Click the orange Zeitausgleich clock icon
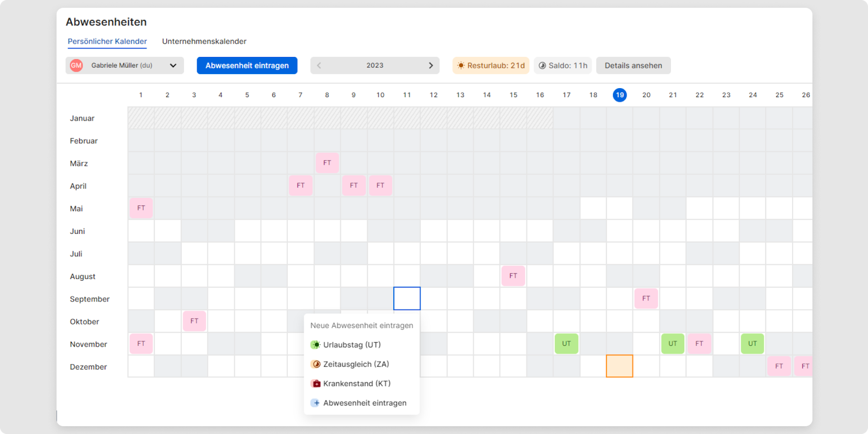This screenshot has height=434, width=868. pos(316,364)
